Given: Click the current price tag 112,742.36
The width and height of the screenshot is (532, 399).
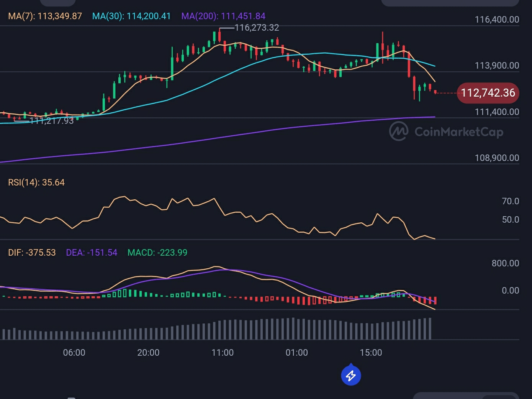Looking at the screenshot, I should point(488,93).
